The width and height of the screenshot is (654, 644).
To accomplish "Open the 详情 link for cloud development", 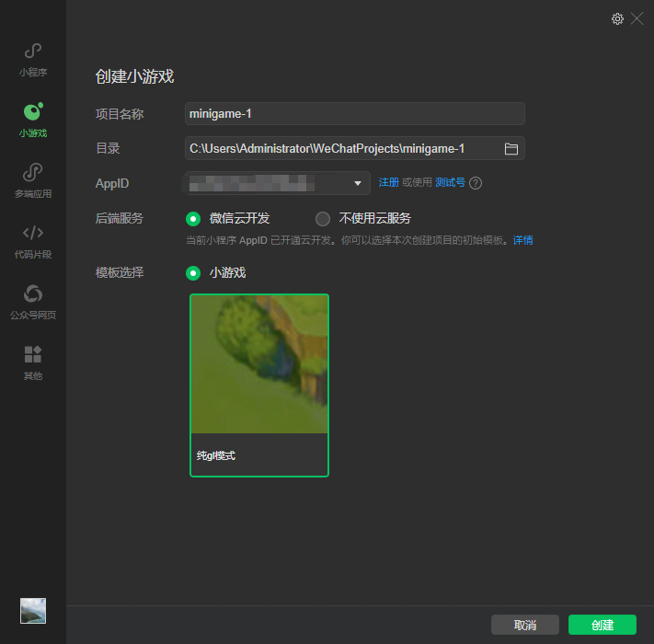I will [523, 240].
